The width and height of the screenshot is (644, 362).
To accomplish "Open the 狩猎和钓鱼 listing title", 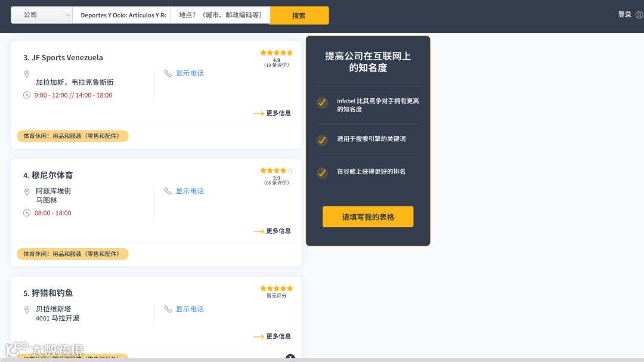I will (x=48, y=293).
